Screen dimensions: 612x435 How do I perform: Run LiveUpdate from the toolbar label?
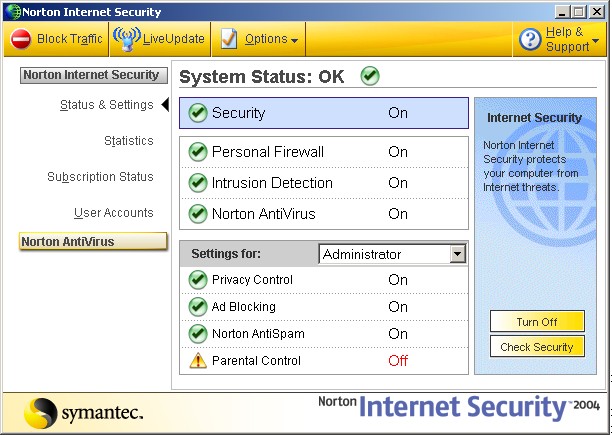click(x=173, y=39)
